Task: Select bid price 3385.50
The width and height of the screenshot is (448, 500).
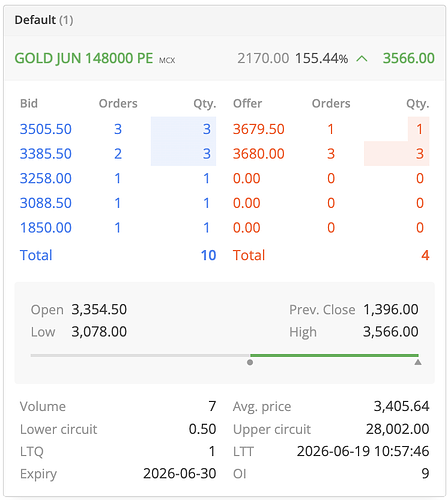Action: click(x=46, y=154)
